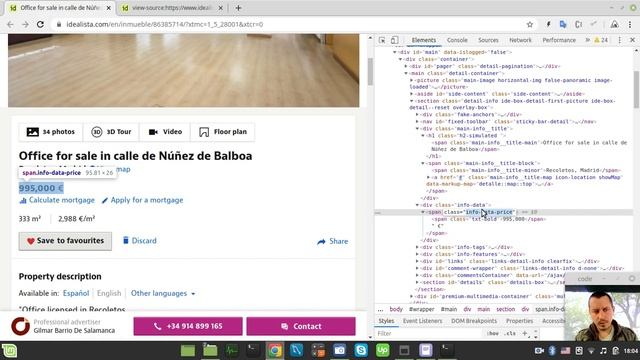
Task: Collapse the div main-info__title node
Action: tap(418, 129)
